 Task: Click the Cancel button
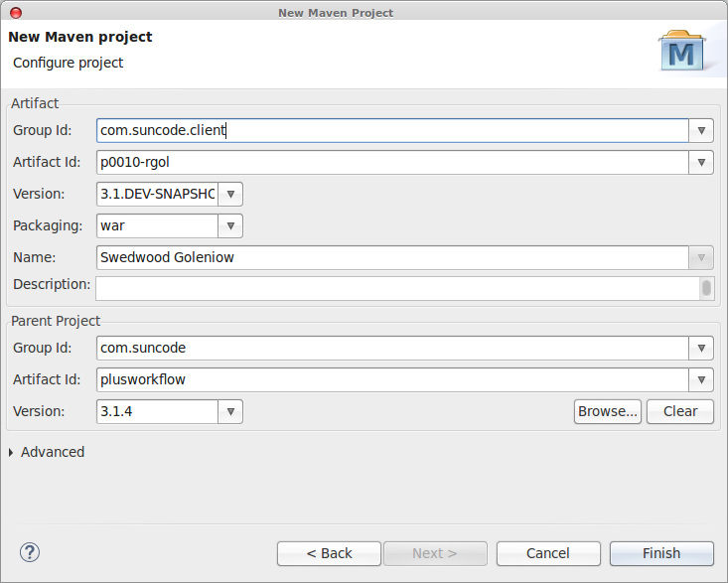coord(548,553)
